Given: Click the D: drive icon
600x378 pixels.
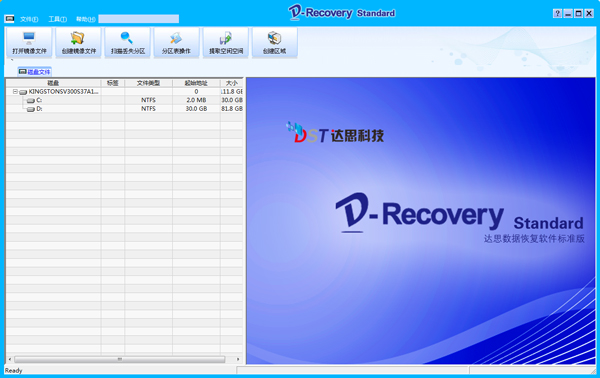Looking at the screenshot, I should point(31,109).
